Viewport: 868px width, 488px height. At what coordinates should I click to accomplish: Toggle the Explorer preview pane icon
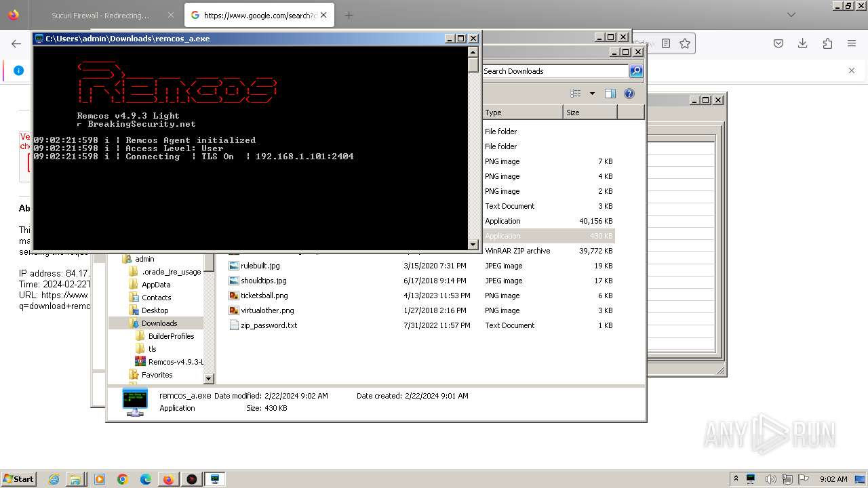(x=610, y=94)
